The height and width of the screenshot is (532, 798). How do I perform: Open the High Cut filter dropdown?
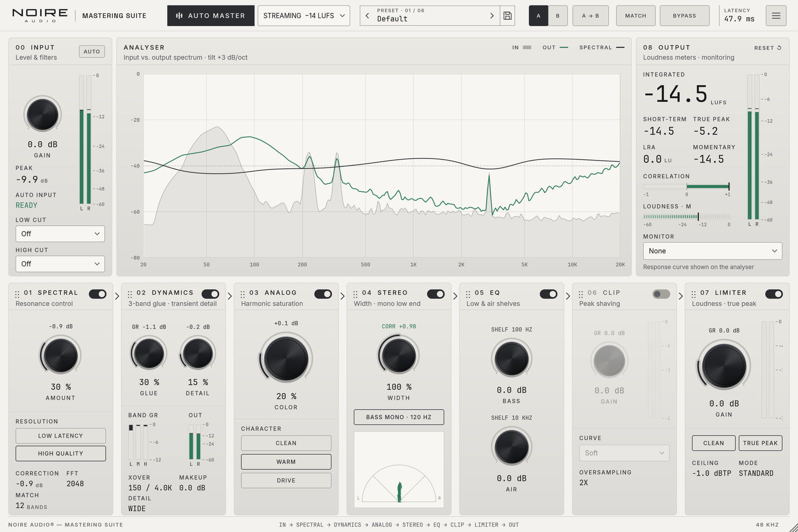[60, 264]
